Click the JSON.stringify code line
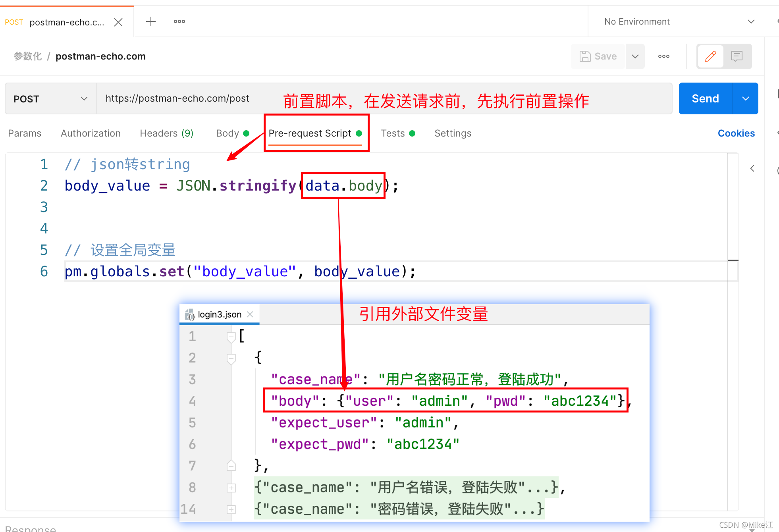The width and height of the screenshot is (779, 532). (231, 186)
